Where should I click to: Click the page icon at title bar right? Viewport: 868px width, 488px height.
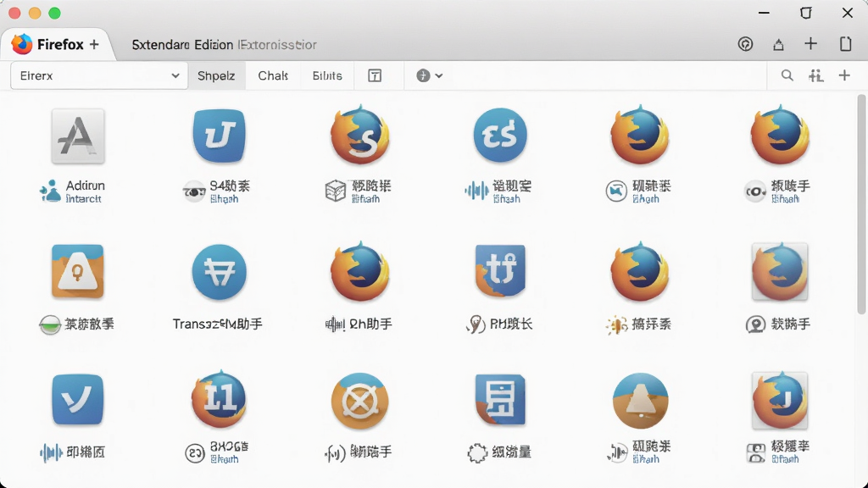845,44
